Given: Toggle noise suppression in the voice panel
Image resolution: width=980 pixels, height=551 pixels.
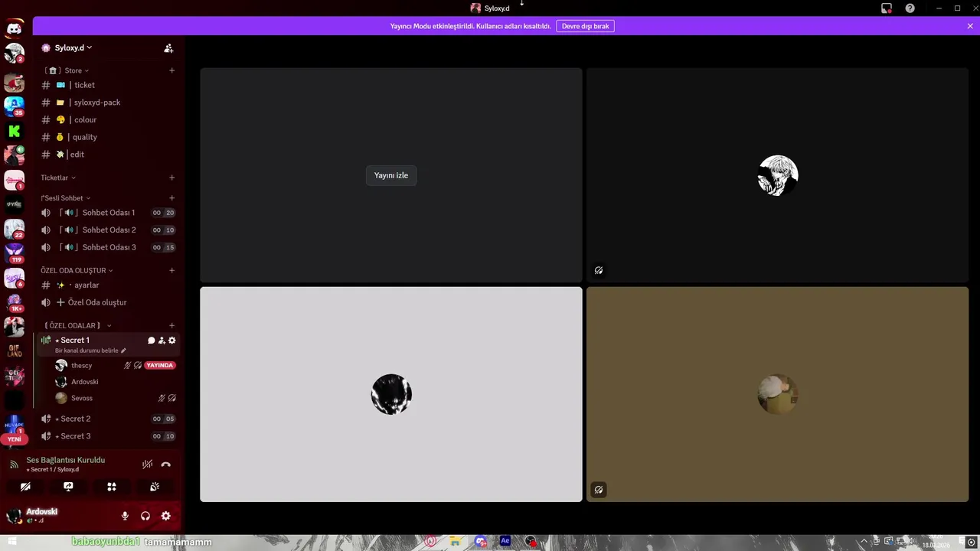Looking at the screenshot, I should tap(147, 465).
